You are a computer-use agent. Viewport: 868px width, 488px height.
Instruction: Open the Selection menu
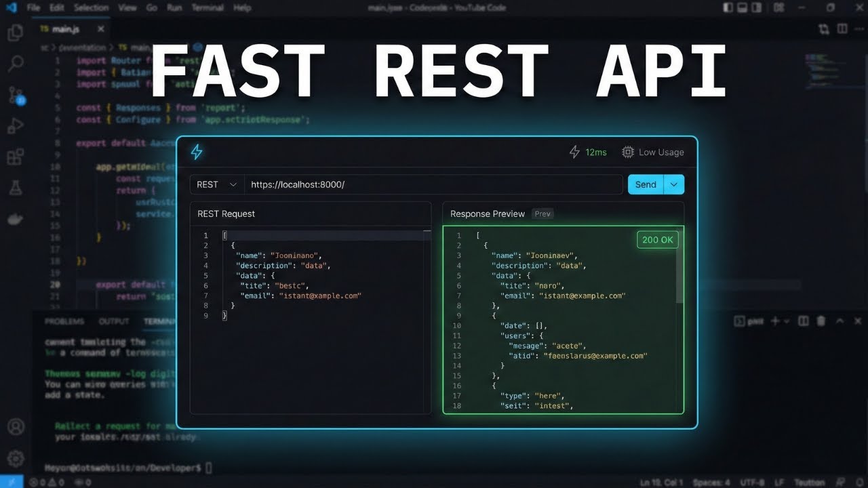point(91,7)
